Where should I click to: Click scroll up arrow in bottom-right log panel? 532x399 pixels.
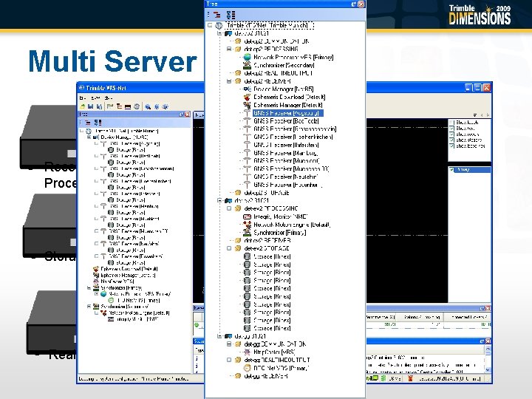(x=488, y=349)
